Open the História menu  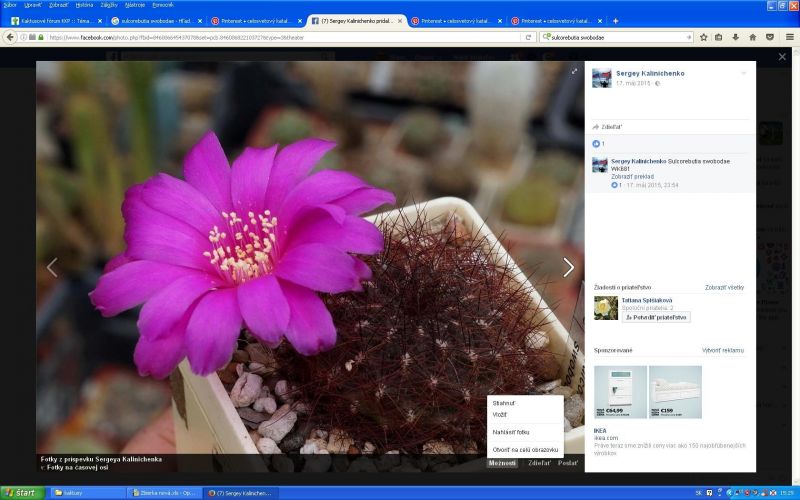[84, 5]
